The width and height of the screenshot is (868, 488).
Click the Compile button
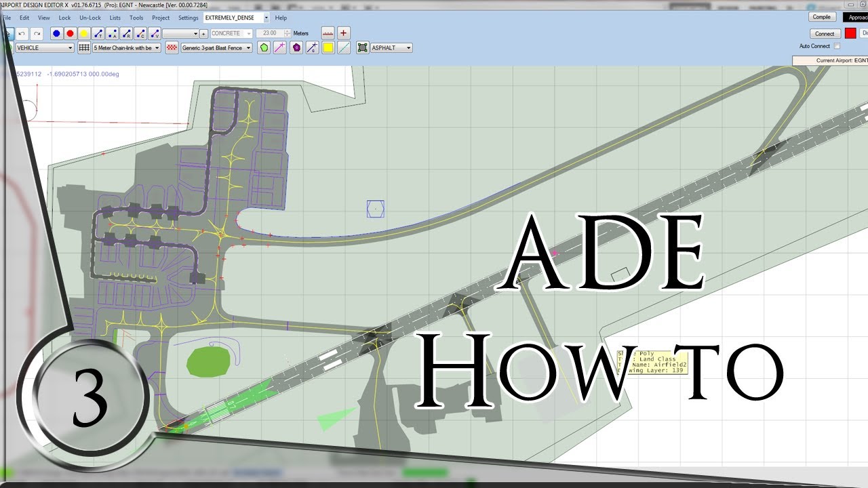[x=821, y=17]
